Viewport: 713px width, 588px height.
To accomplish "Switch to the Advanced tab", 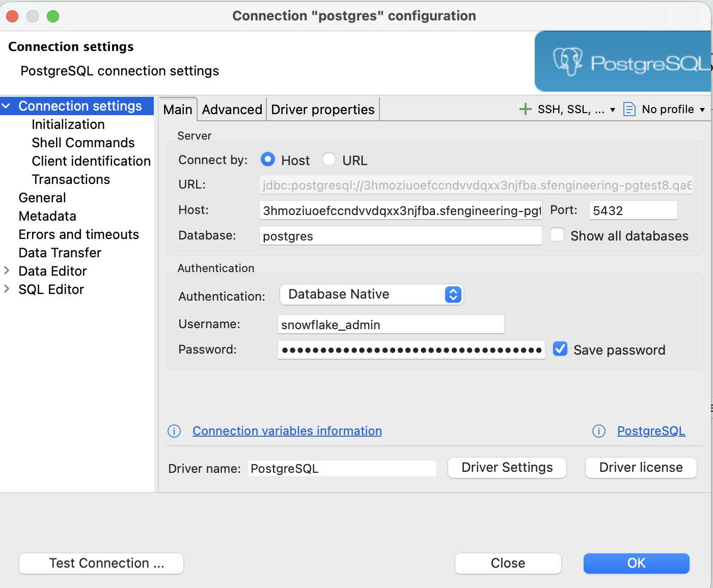I will point(232,109).
